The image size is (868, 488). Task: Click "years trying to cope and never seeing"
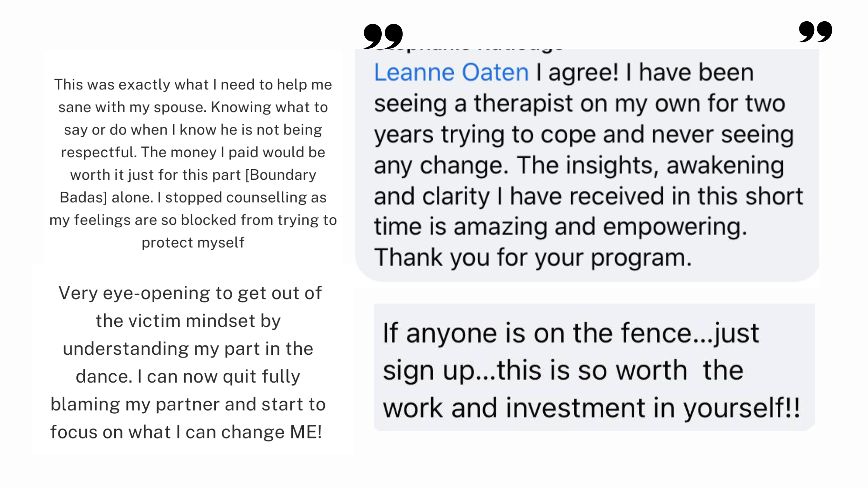(584, 134)
